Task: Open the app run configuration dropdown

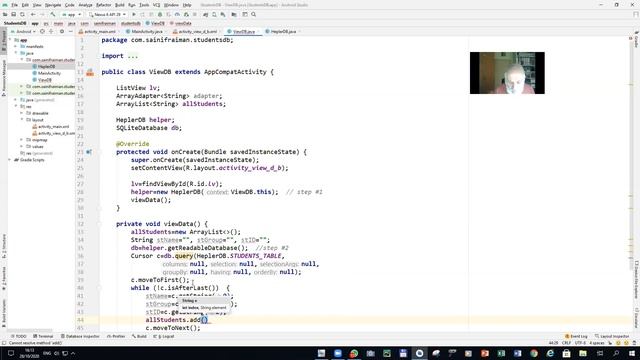Action: point(71,14)
